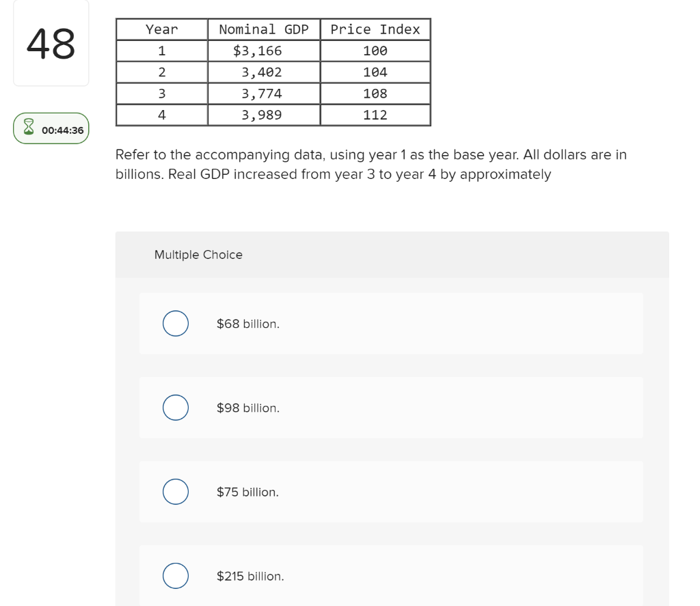The height and width of the screenshot is (606, 700).
Task: Click the timer showing 00:44:36
Action: [62, 128]
